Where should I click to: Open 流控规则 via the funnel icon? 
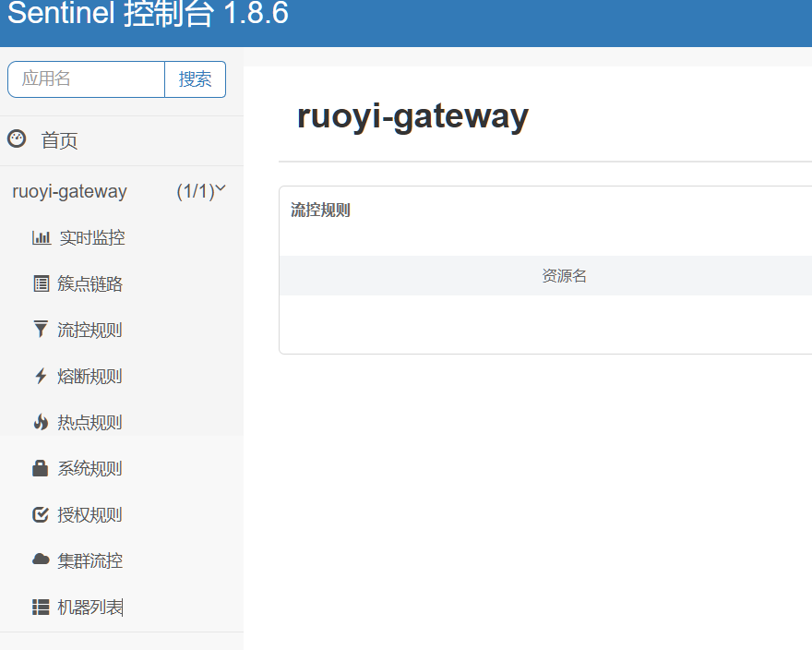tap(41, 330)
